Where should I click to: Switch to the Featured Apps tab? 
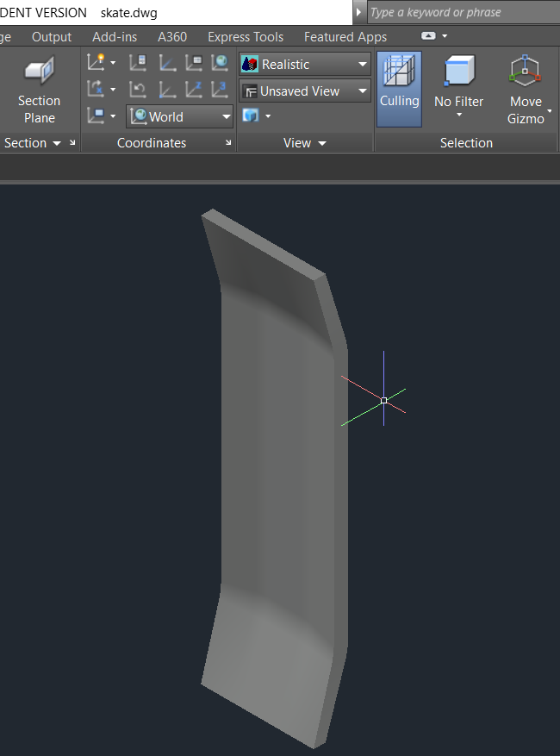(x=345, y=37)
